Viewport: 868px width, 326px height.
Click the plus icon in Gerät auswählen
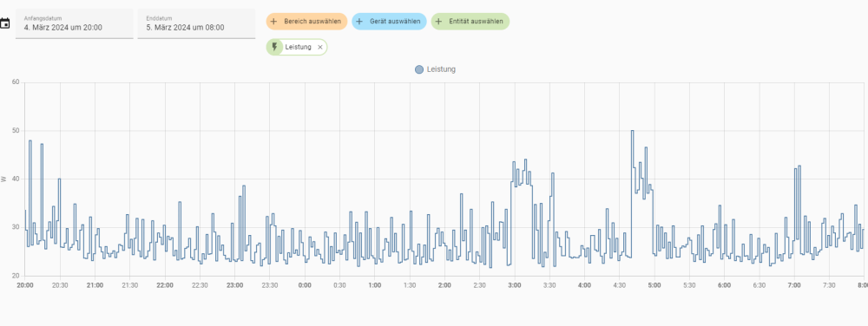[358, 22]
